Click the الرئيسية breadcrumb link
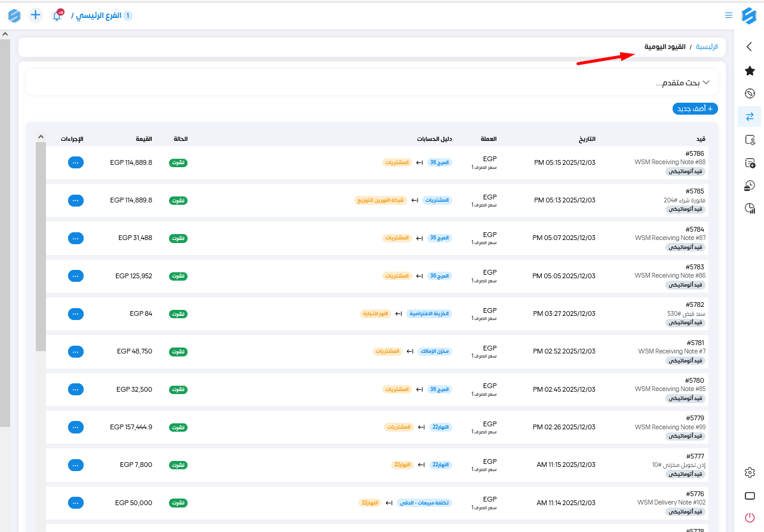The height and width of the screenshot is (532, 764). [x=707, y=47]
